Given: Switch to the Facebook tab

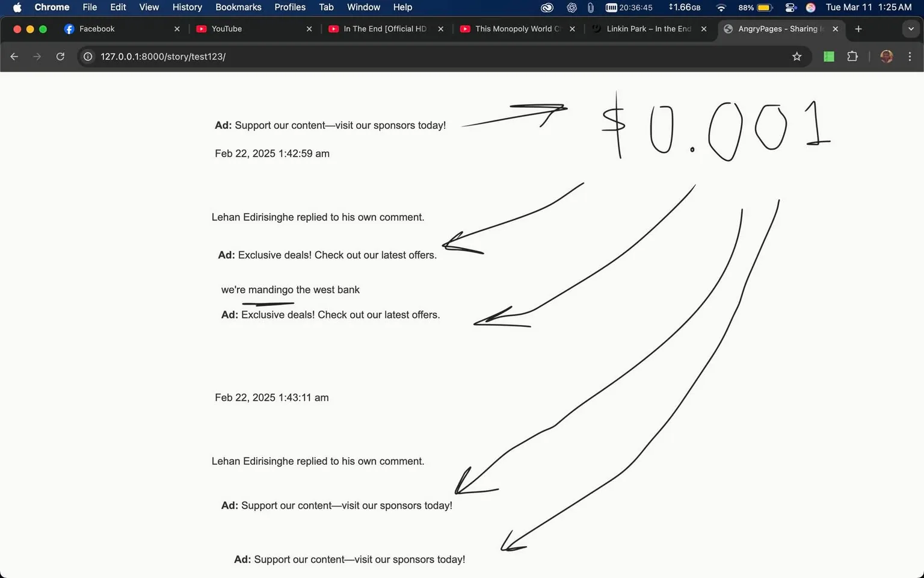Looking at the screenshot, I should pos(96,29).
